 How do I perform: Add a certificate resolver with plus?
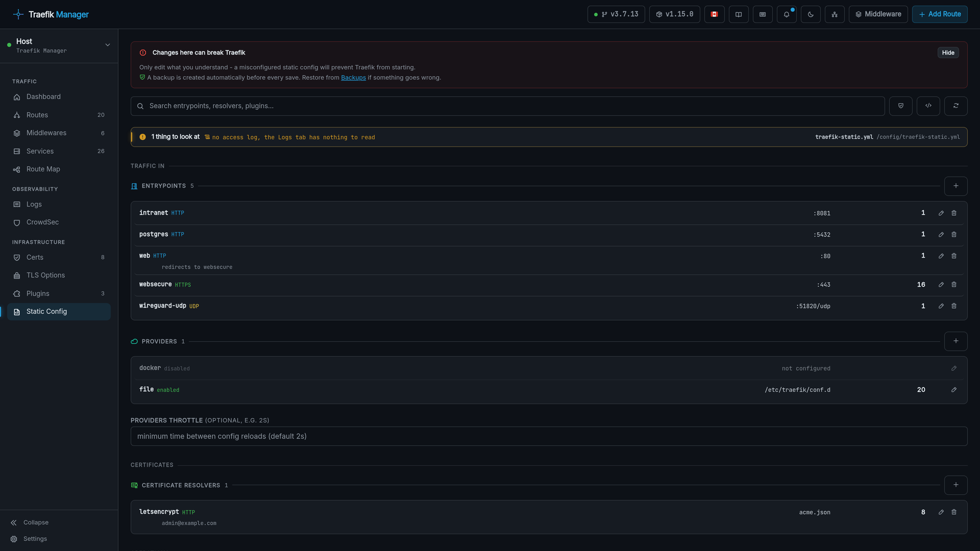(956, 485)
